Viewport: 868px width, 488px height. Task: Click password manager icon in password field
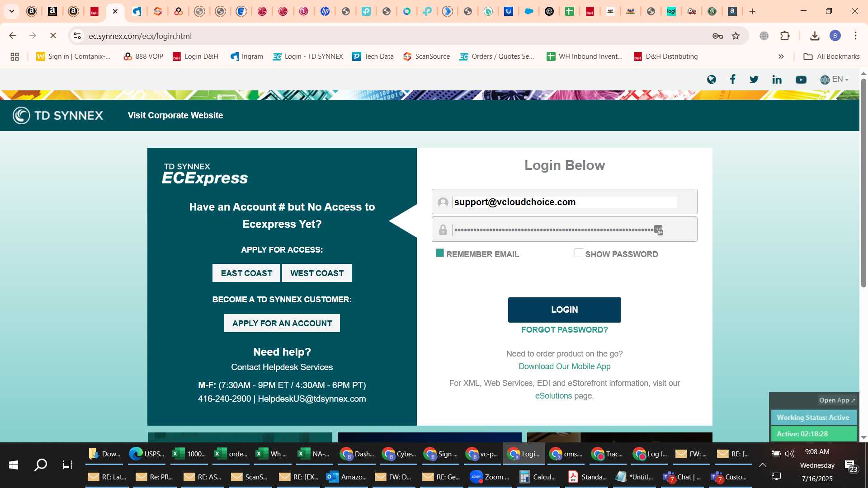(659, 230)
